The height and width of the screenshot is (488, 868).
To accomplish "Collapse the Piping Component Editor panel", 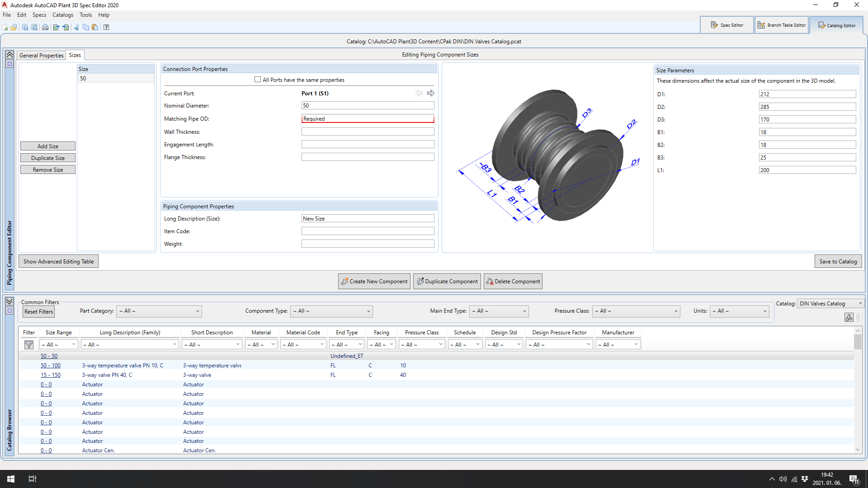I will point(9,55).
